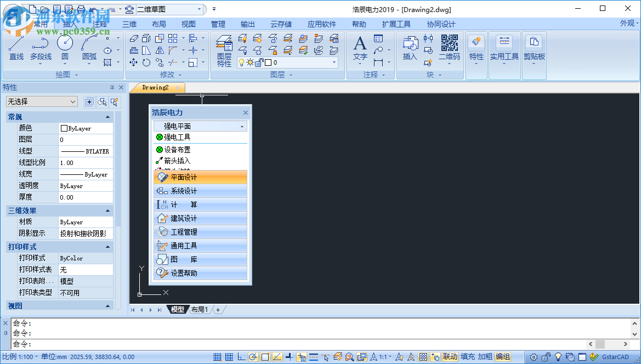This screenshot has width=641, height=364.
Task: Open the 输出 ribbon tab
Action: click(x=248, y=24)
